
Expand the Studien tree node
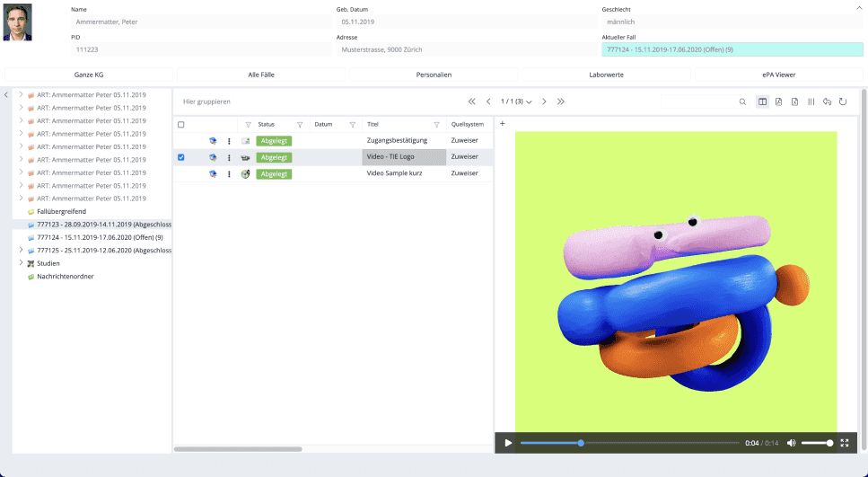pyautogui.click(x=21, y=262)
